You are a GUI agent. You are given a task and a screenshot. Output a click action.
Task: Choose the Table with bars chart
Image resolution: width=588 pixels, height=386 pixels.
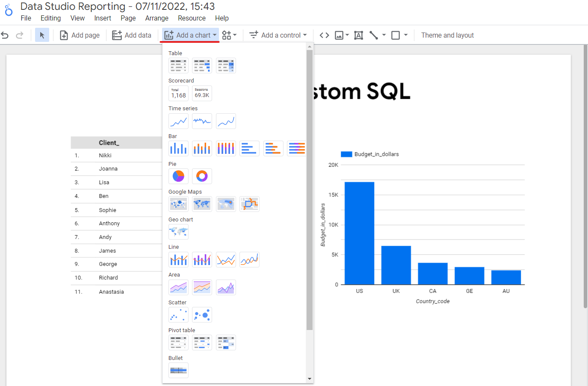[x=202, y=66]
